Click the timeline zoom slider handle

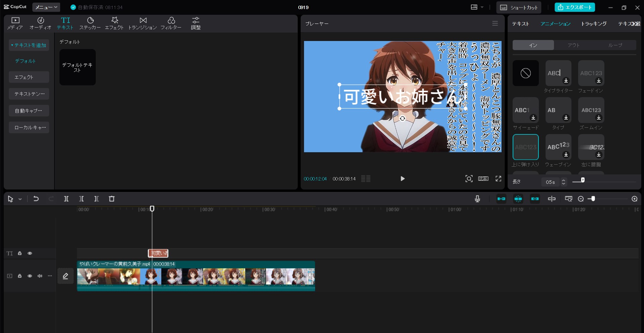click(x=593, y=199)
